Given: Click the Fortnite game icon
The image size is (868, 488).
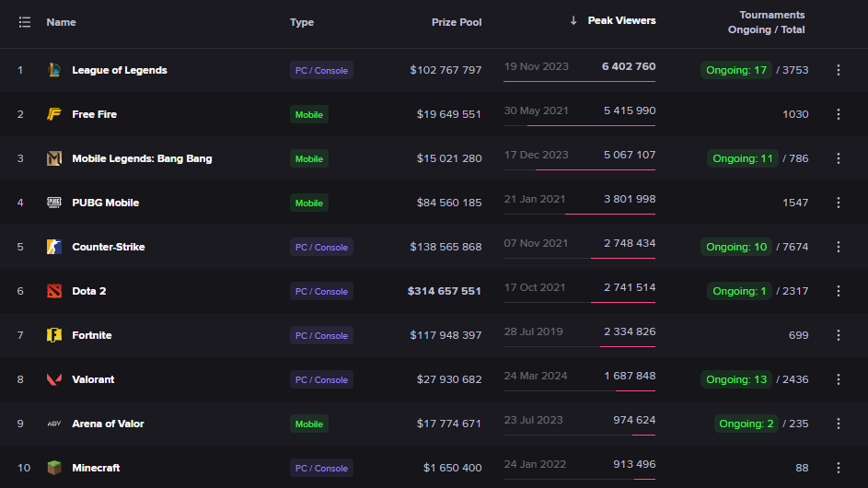Looking at the screenshot, I should click(x=53, y=335).
